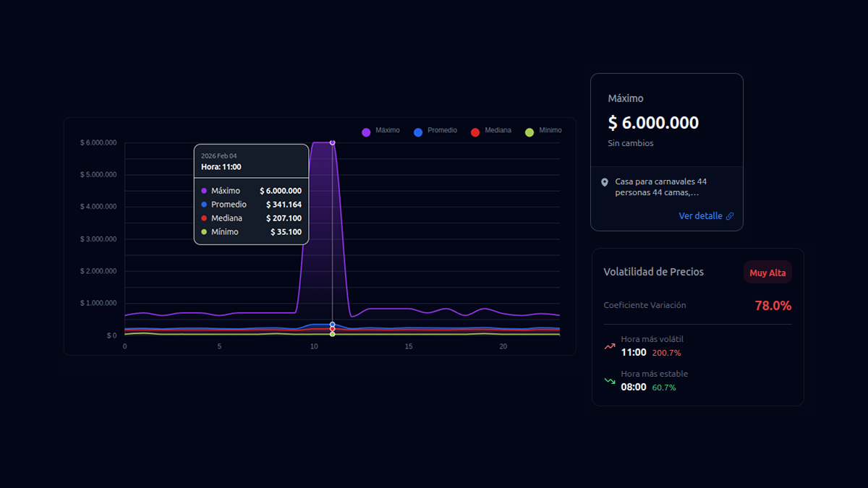The width and height of the screenshot is (868, 488).
Task: Click the upward trend icon for Hora más volátil
Action: click(x=610, y=346)
